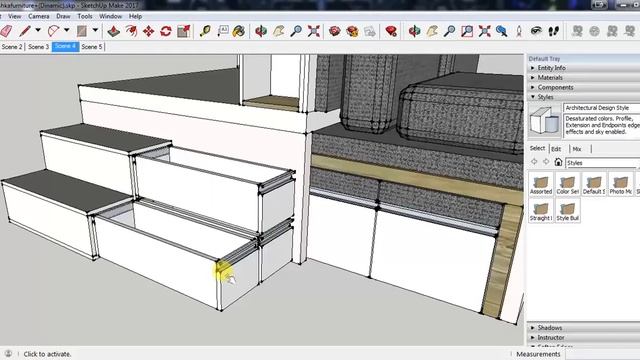Click the Previous view icon

click(502, 31)
